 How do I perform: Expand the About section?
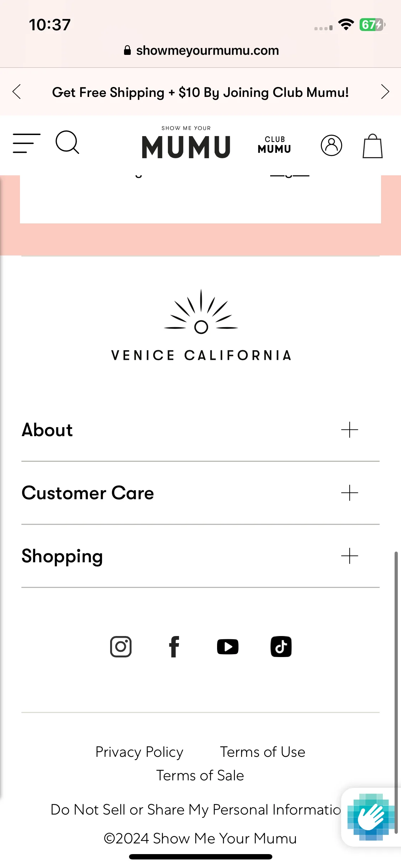[200, 430]
